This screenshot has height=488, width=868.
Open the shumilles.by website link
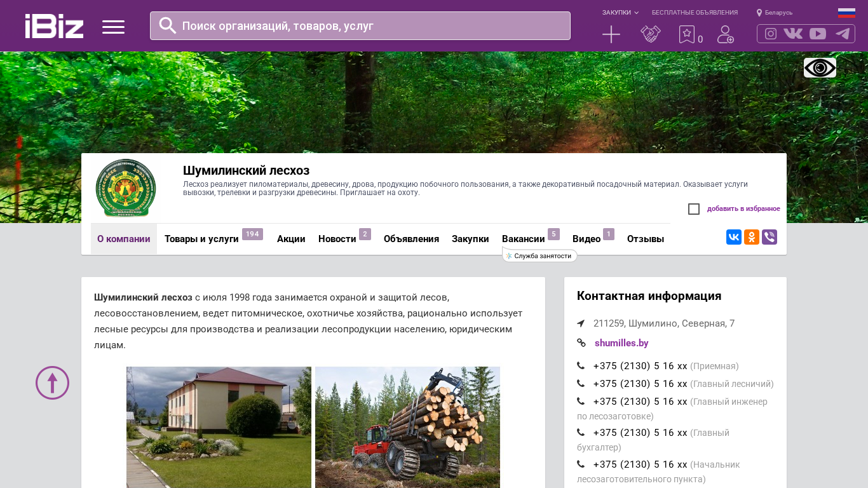pyautogui.click(x=621, y=343)
